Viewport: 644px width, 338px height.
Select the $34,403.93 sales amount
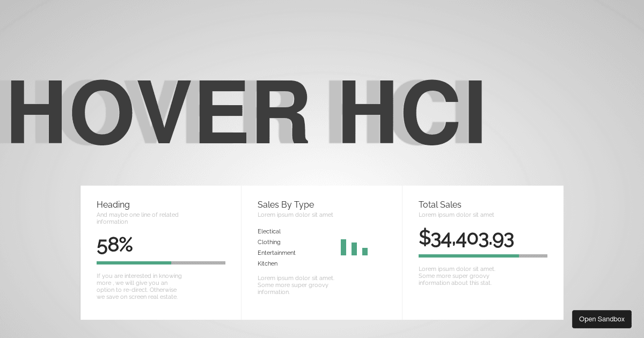click(x=466, y=239)
